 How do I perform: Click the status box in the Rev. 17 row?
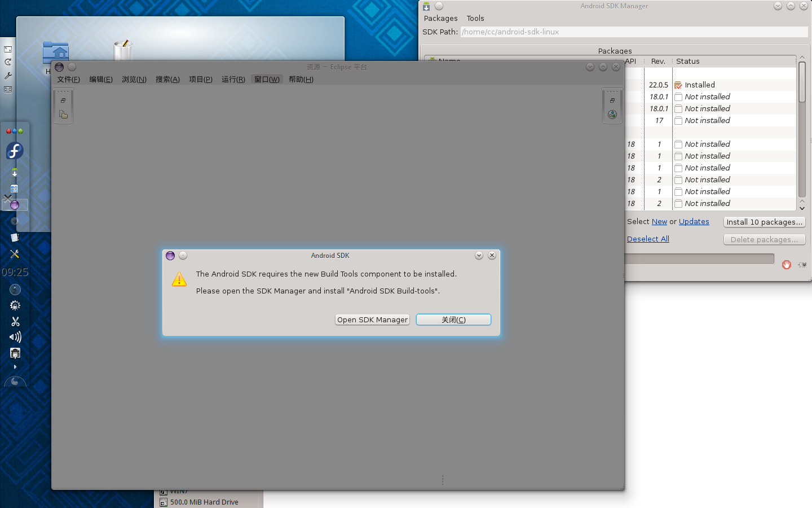[x=678, y=121]
